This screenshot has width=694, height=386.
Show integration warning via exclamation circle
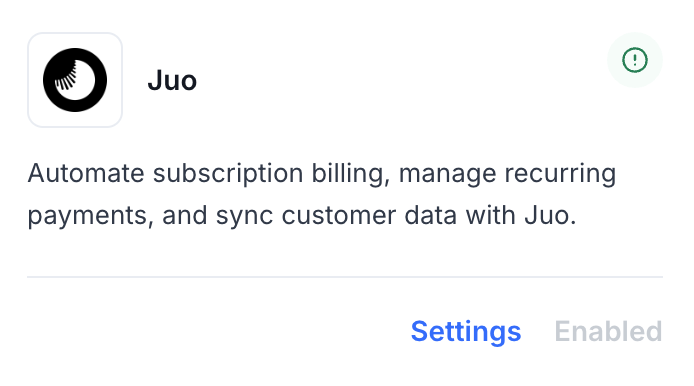click(635, 60)
